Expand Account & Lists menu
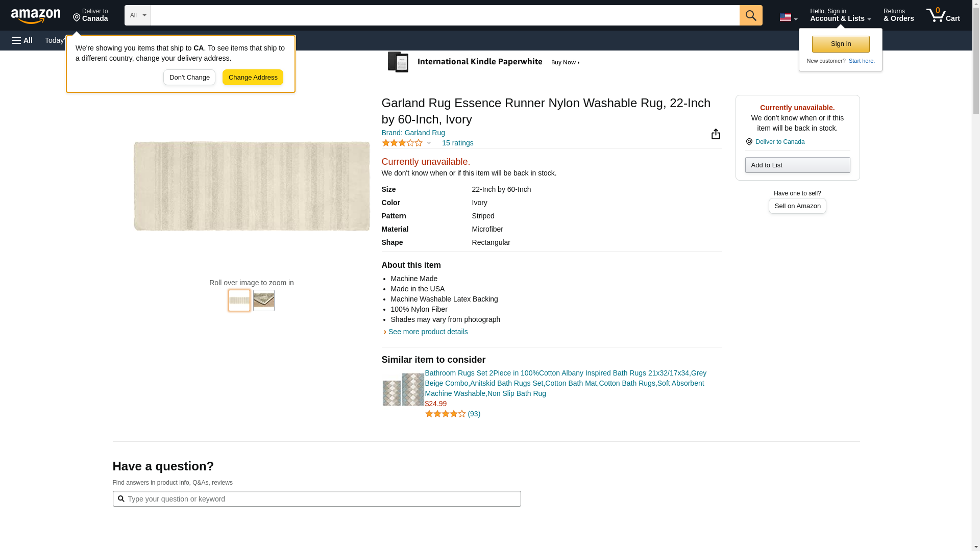This screenshot has width=980, height=551. coord(840,15)
